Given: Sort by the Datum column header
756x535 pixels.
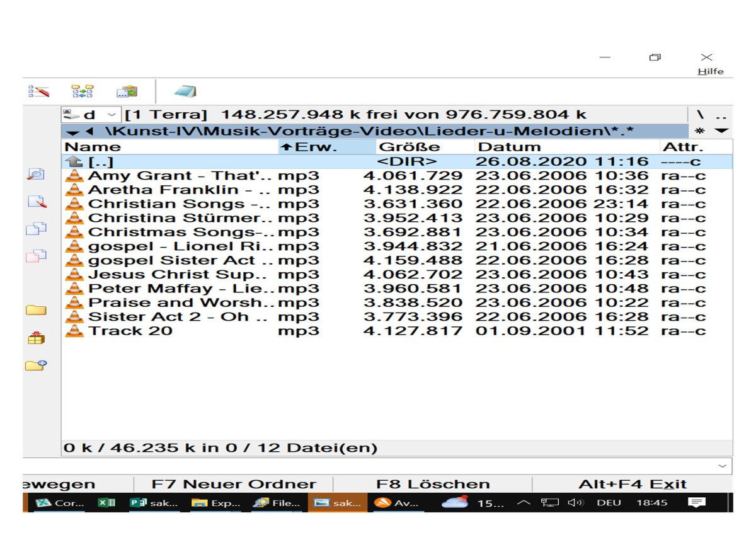Looking at the screenshot, I should click(566, 147).
